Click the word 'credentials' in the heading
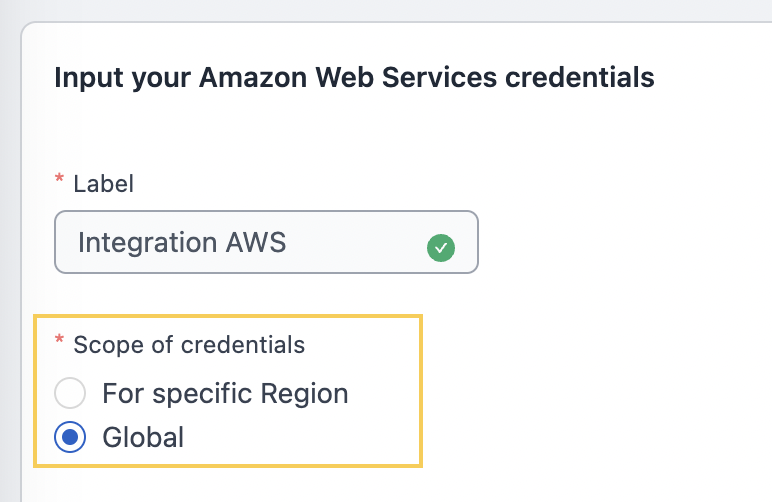Screen dimensions: 772x502 click(x=580, y=77)
